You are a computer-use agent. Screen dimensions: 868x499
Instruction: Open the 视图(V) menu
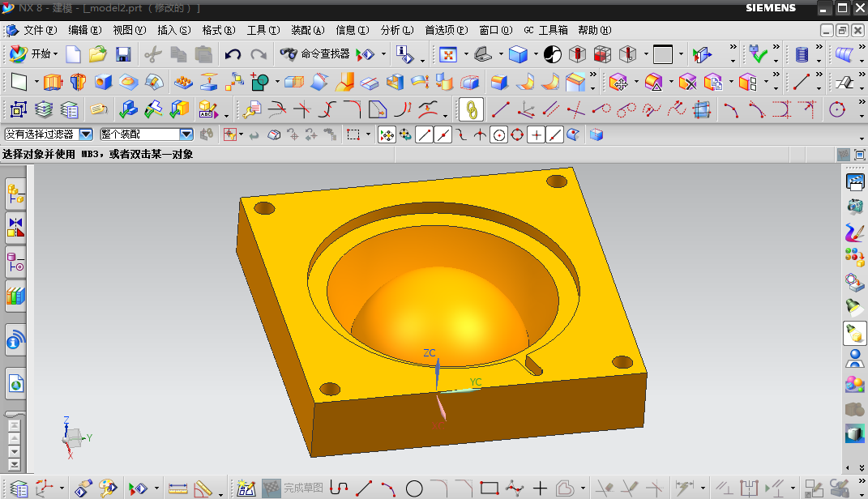tap(130, 31)
